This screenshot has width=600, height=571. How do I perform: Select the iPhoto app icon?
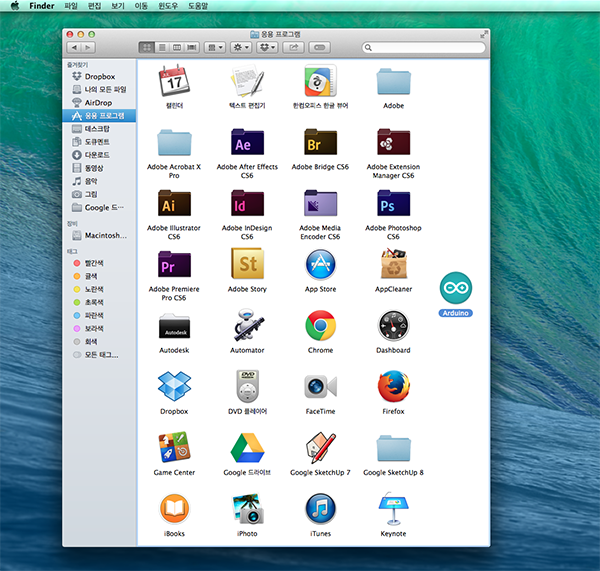point(248,509)
